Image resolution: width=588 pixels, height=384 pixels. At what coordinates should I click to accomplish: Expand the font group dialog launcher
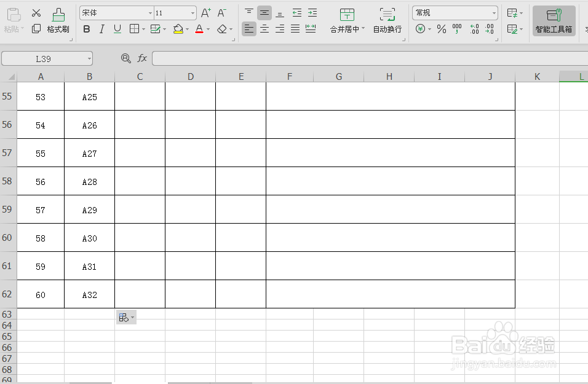tap(233, 39)
